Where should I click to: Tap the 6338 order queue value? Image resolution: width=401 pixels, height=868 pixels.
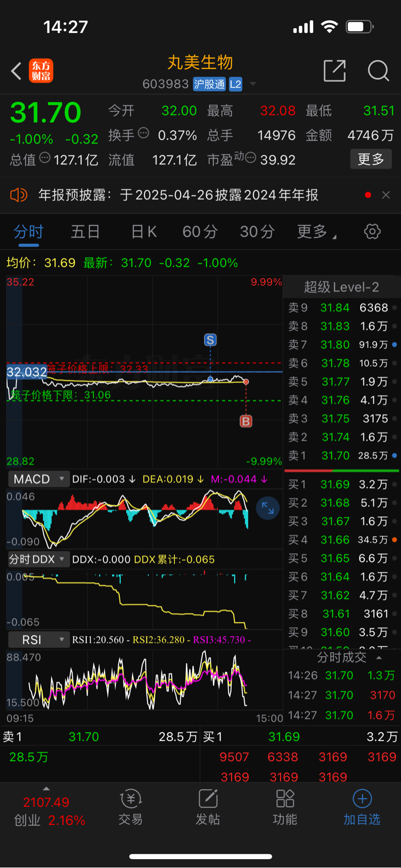282,757
